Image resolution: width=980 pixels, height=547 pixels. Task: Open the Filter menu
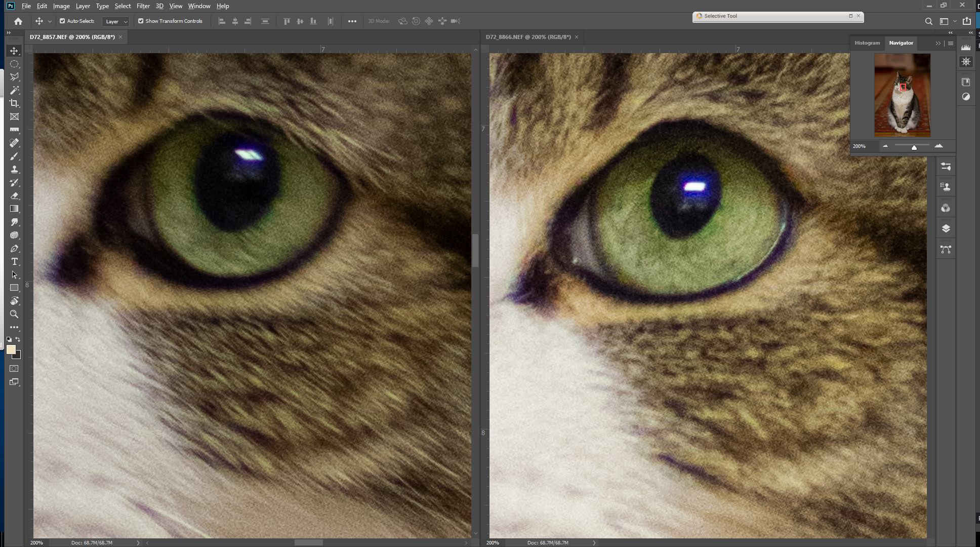pos(143,6)
